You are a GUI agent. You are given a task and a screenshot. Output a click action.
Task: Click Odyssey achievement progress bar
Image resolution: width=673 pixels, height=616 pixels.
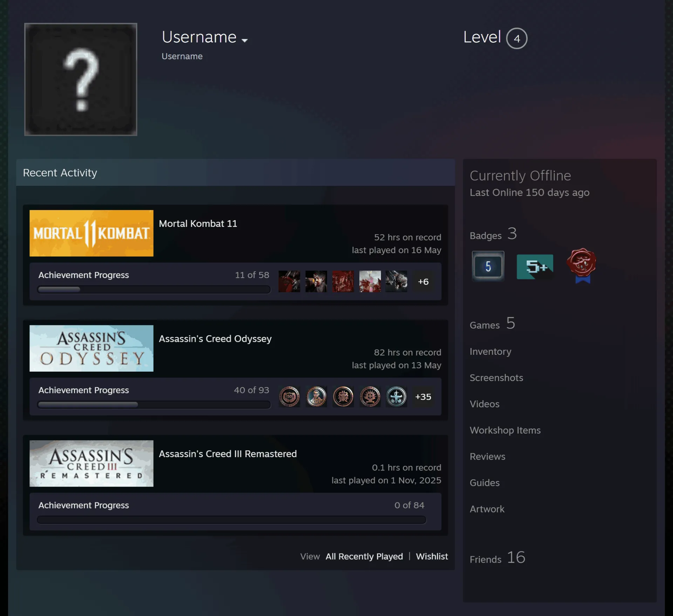click(x=154, y=405)
